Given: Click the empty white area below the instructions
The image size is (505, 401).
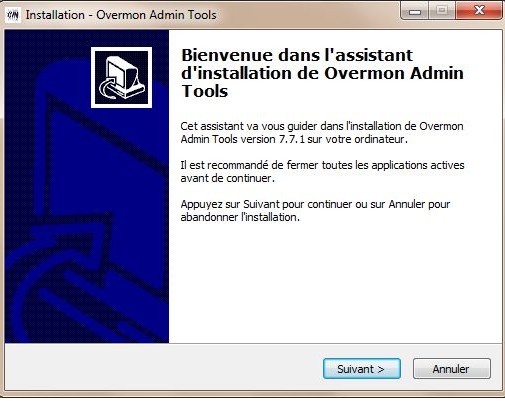Looking at the screenshot, I should point(335,283).
